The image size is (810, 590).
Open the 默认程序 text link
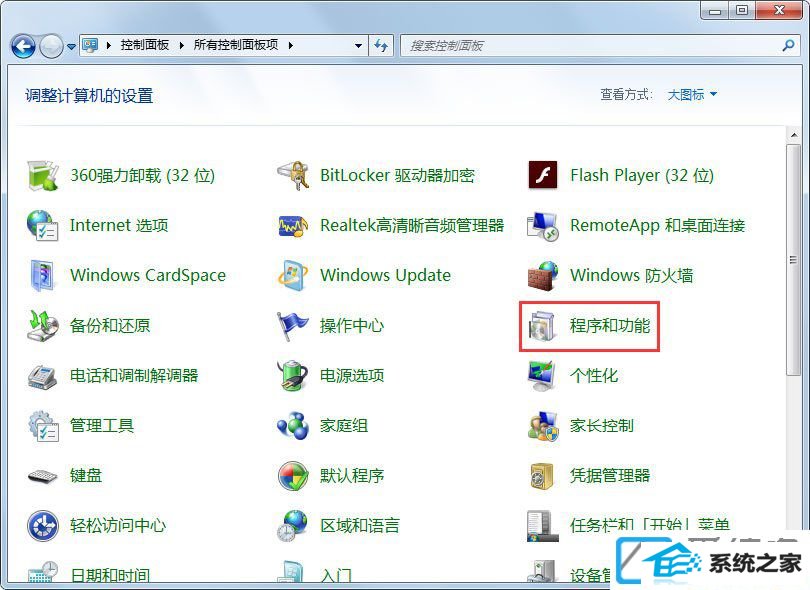(x=352, y=476)
